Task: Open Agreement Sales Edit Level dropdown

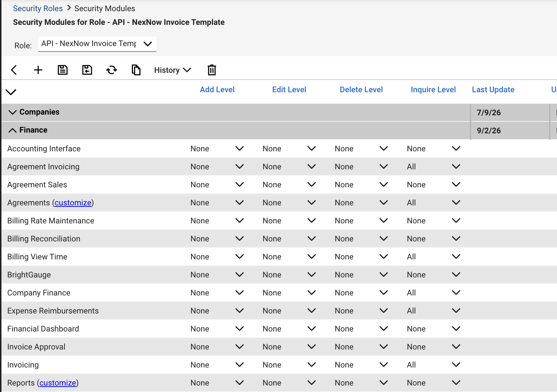Action: pyautogui.click(x=289, y=184)
